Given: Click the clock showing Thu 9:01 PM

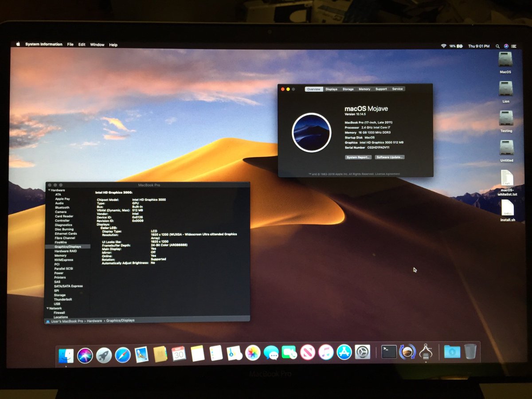Looking at the screenshot, I should [x=479, y=46].
